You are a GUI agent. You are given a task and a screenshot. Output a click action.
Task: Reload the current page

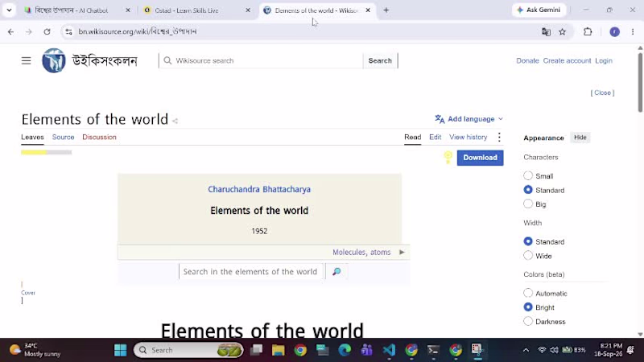pos(47,31)
